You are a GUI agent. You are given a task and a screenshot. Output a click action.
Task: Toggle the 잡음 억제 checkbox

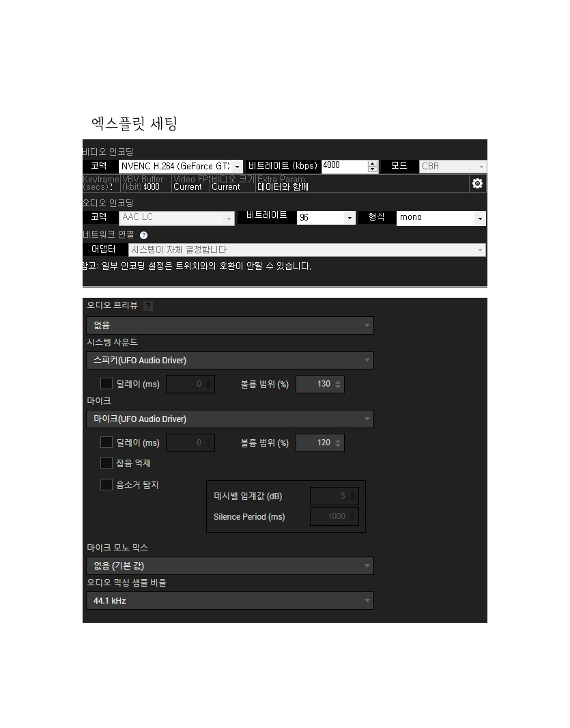click(106, 463)
